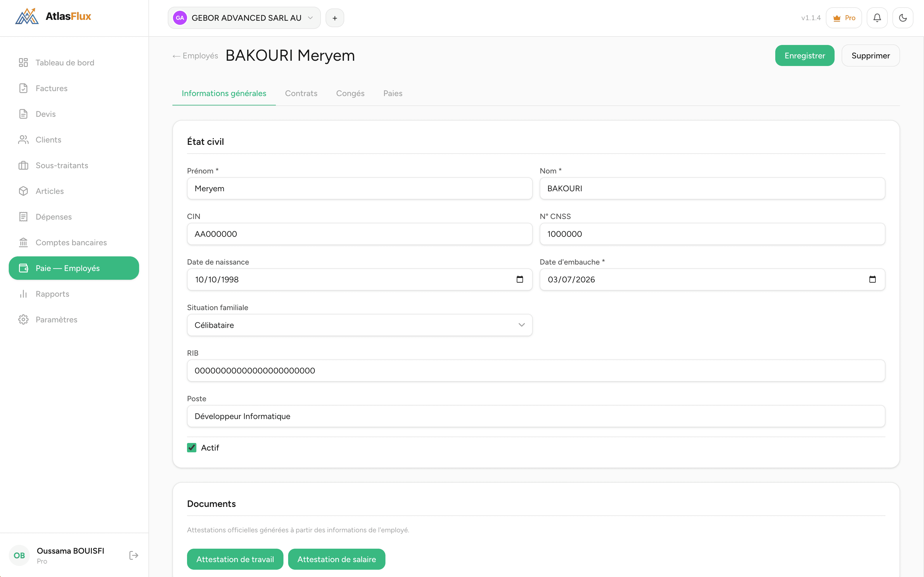Image resolution: width=924 pixels, height=577 pixels.
Task: Switch to the Contrats tab
Action: tap(301, 93)
